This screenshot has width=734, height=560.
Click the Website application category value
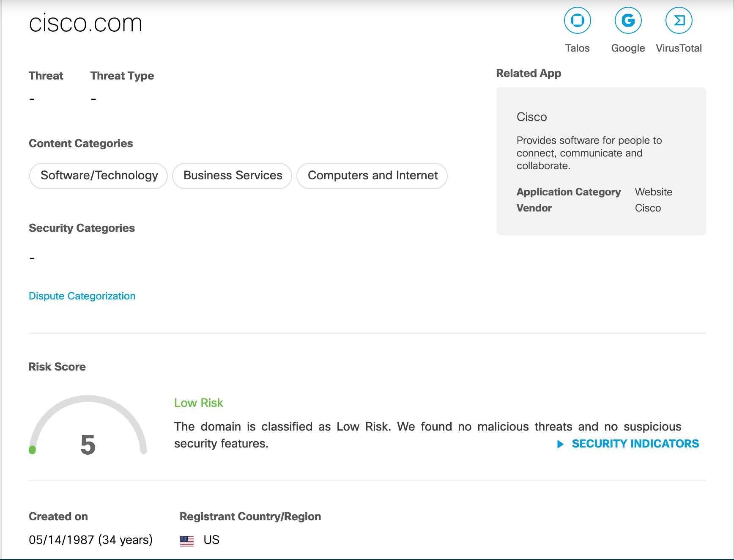point(653,192)
